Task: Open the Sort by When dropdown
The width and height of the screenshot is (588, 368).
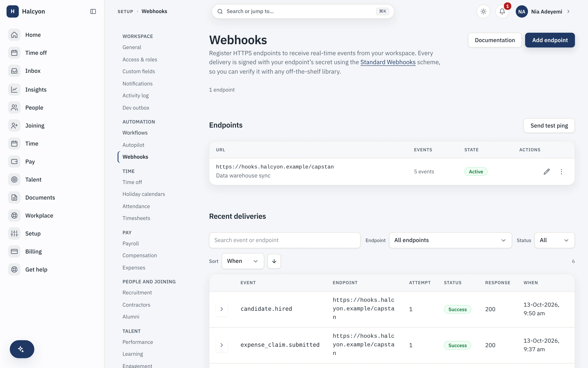Action: click(243, 261)
